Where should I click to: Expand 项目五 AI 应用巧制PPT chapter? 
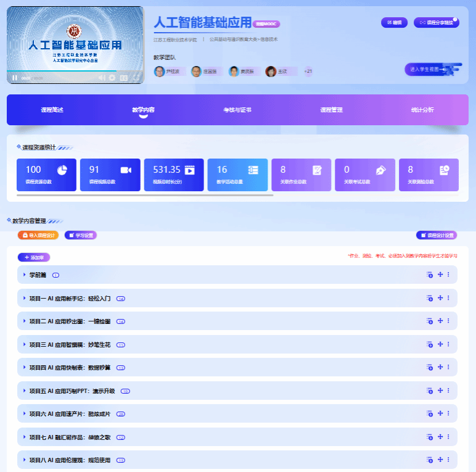25,391
